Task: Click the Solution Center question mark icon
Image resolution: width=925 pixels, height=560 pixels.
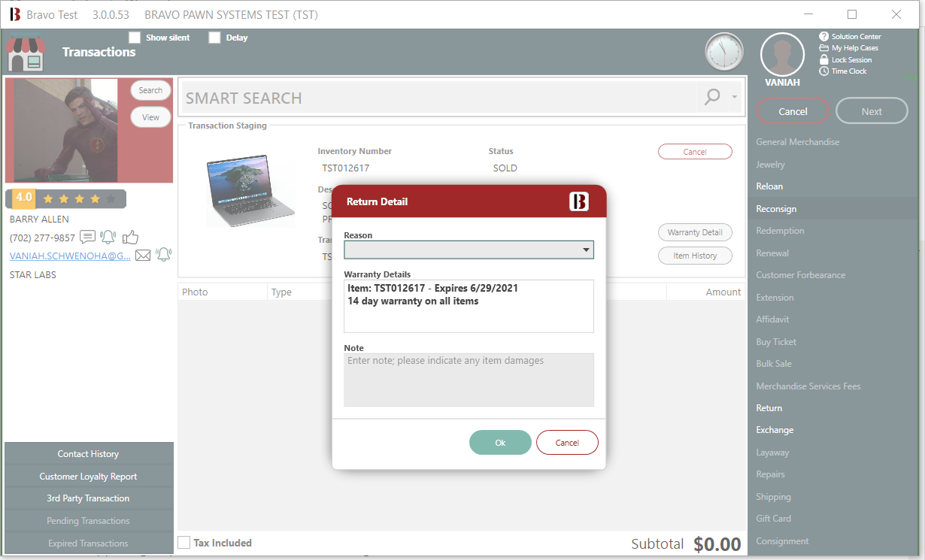Action: pos(823,36)
